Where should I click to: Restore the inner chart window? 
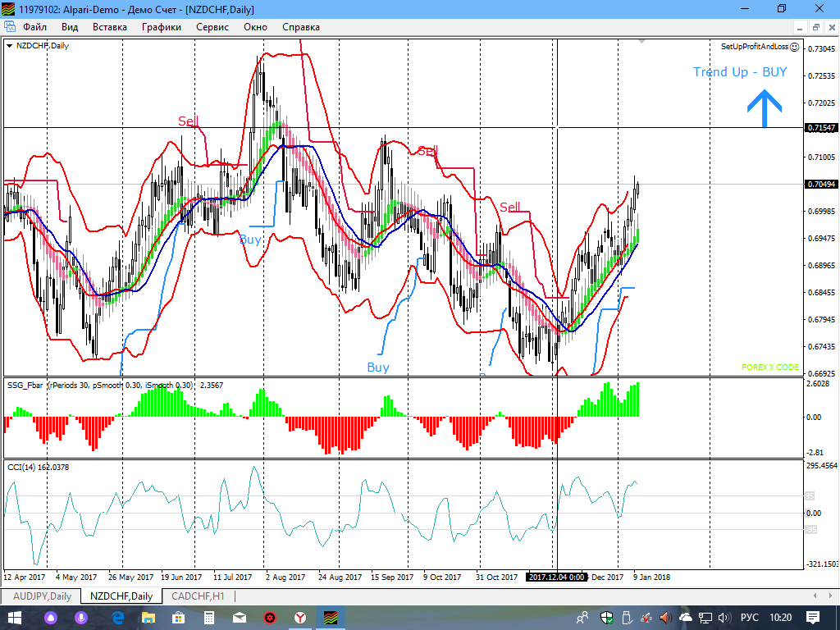click(816, 27)
